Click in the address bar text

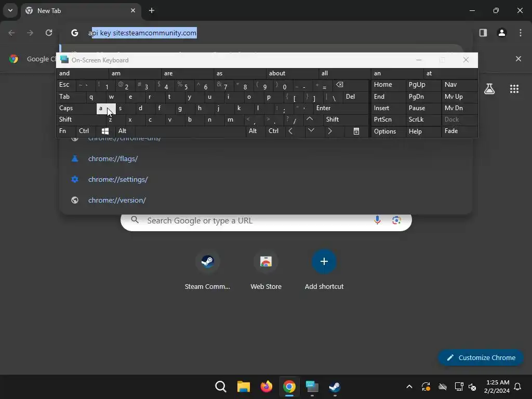[x=142, y=33]
